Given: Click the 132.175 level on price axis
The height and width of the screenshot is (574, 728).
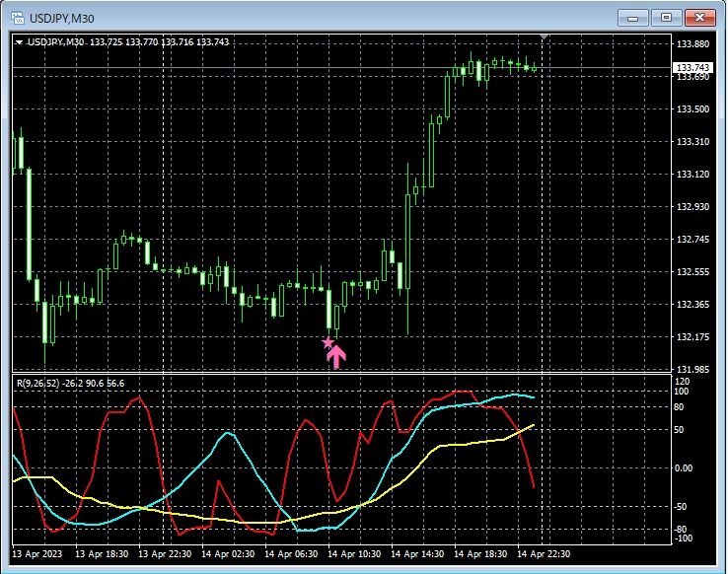Looking at the screenshot, I should [x=691, y=337].
